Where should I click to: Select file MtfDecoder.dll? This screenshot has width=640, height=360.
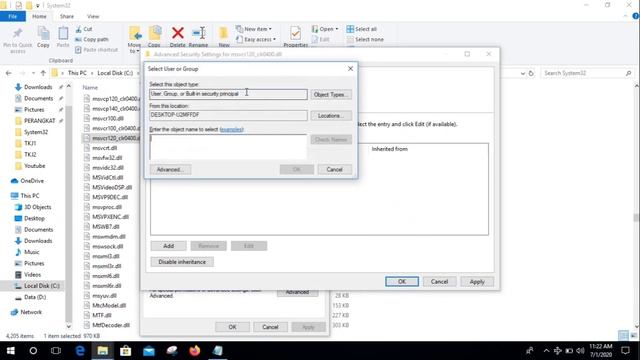click(111, 325)
